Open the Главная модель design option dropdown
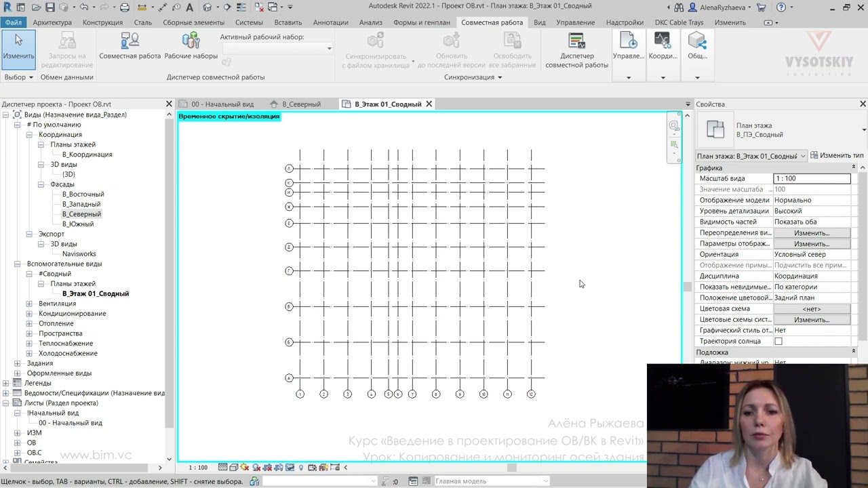The width and height of the screenshot is (868, 488). [x=491, y=481]
